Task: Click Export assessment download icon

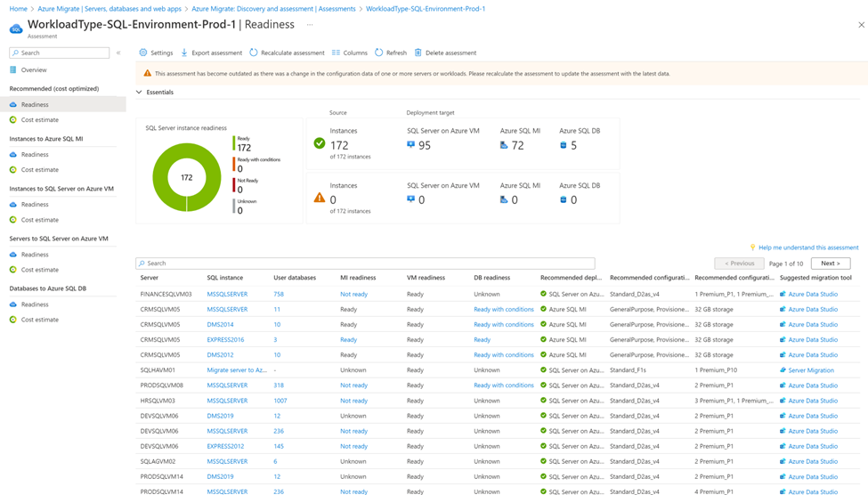Action: [x=184, y=53]
